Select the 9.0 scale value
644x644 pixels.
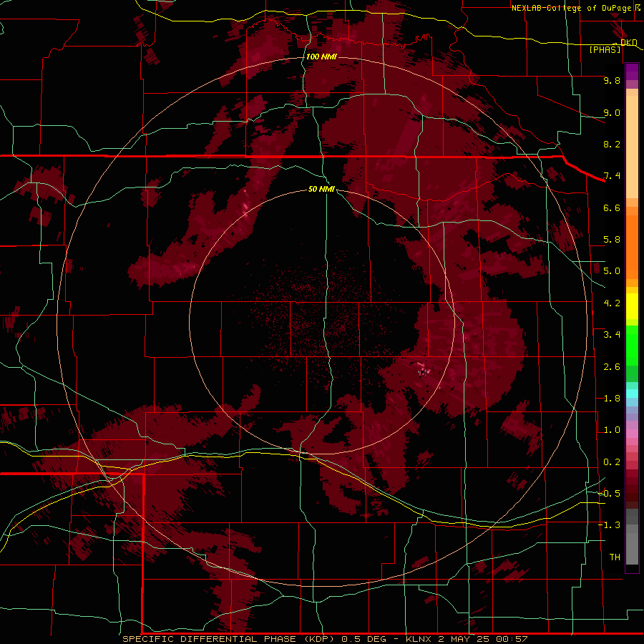tap(612, 113)
